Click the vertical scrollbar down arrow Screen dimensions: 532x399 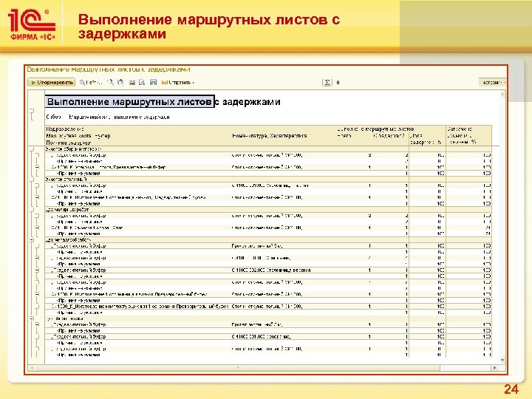[x=503, y=361]
